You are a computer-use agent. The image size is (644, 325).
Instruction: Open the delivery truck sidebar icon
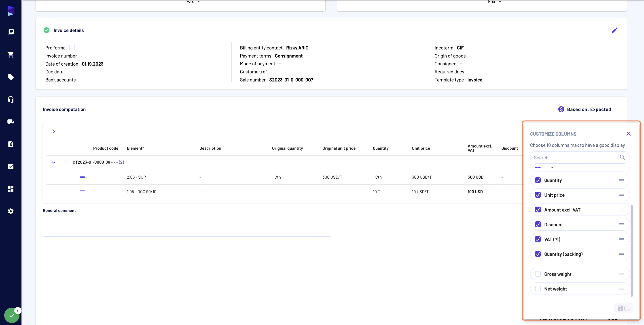point(11,122)
